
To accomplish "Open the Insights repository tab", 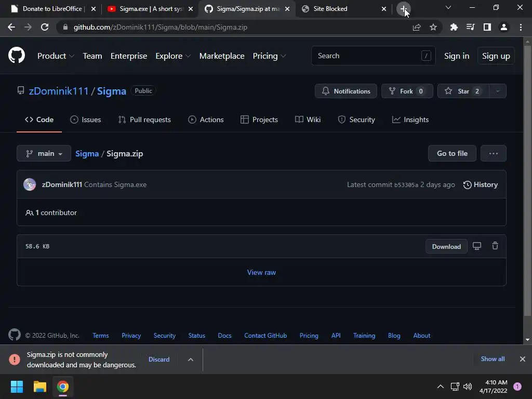I will coord(410,119).
